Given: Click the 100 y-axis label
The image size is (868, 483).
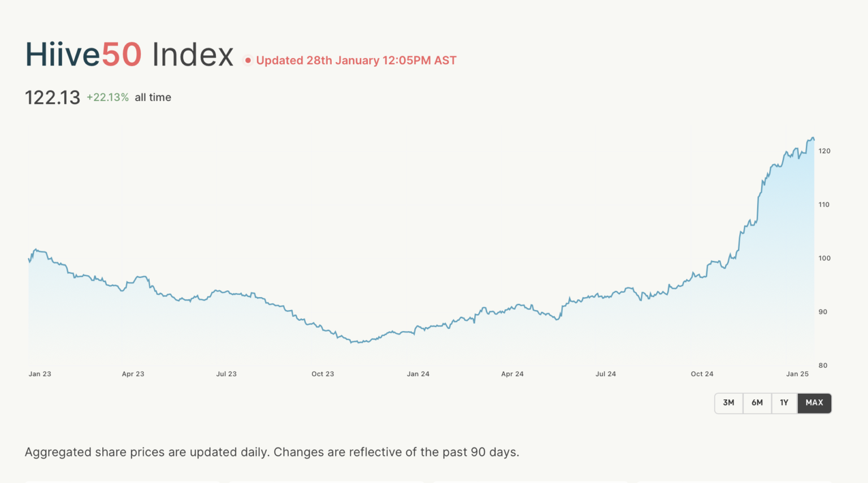Looking at the screenshot, I should click(824, 258).
